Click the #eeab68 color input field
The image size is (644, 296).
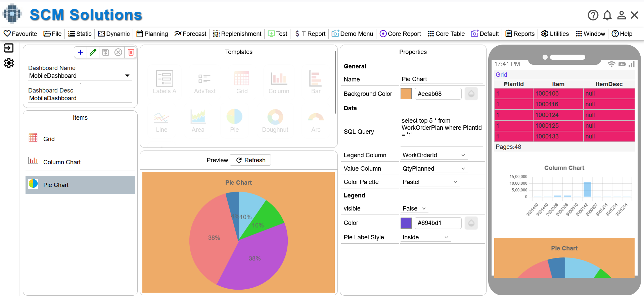tap(438, 94)
